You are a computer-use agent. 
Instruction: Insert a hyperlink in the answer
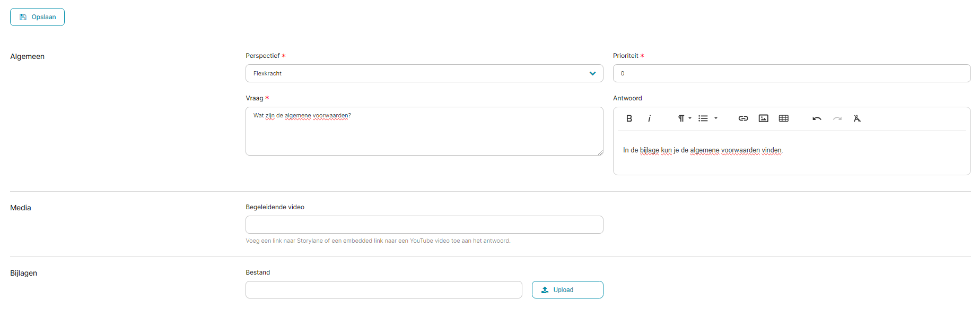pos(743,118)
